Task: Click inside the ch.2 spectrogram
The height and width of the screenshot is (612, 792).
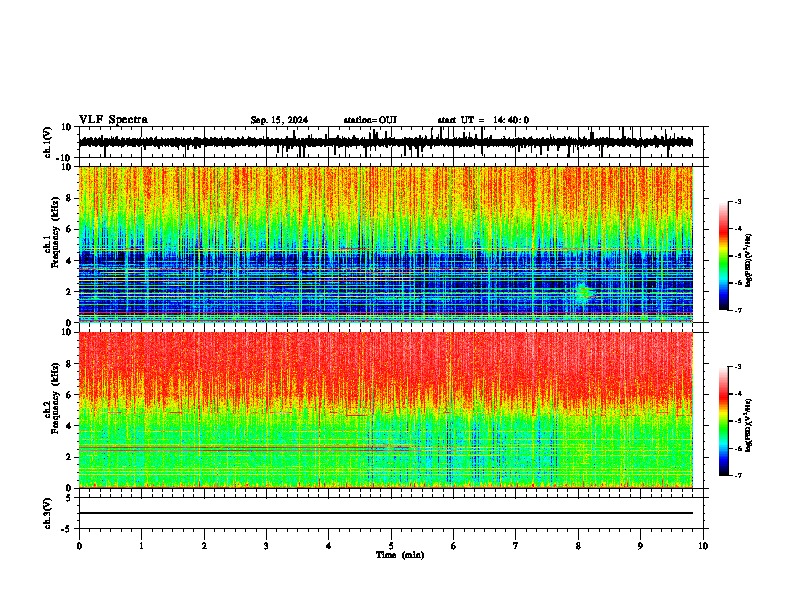Action: (x=386, y=410)
